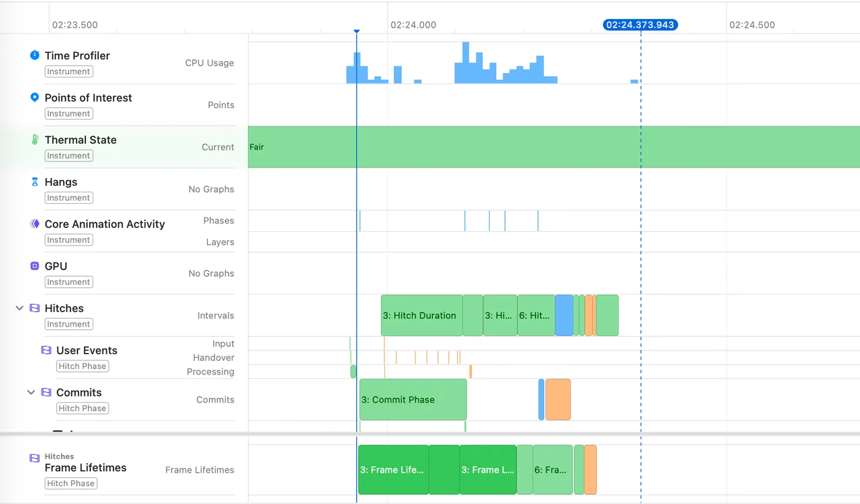Image resolution: width=860 pixels, height=504 pixels.
Task: Select the "3: Frame Life…" frame lifetime block
Action: coord(393,470)
